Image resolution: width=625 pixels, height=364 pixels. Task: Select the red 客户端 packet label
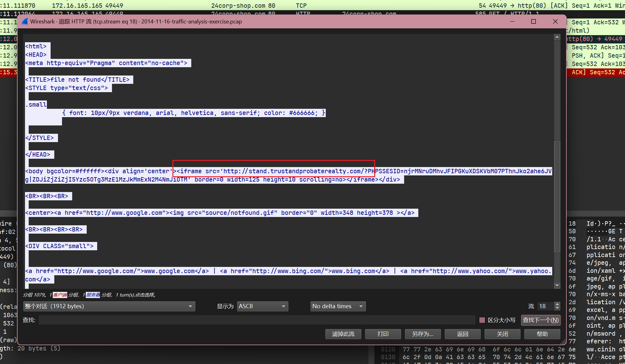60,295
